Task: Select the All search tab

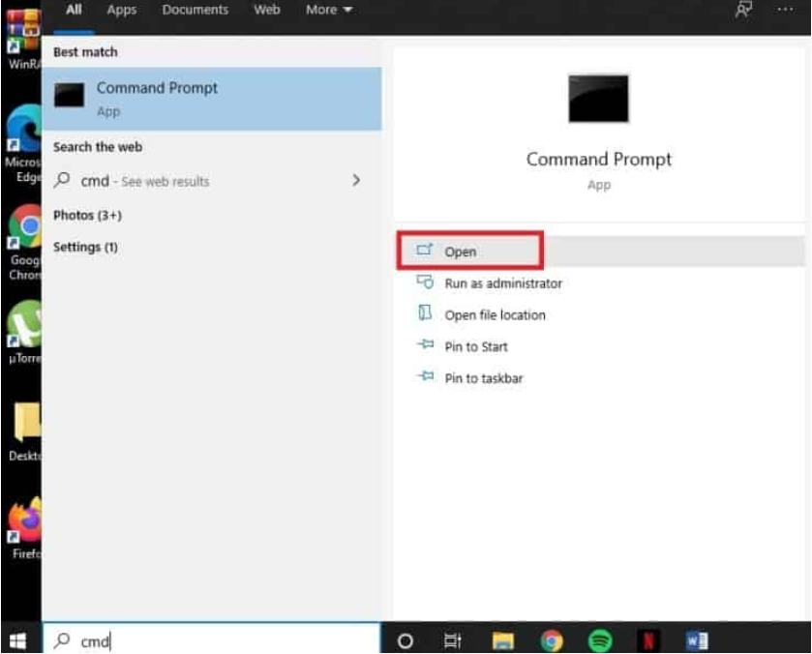Action: click(74, 10)
